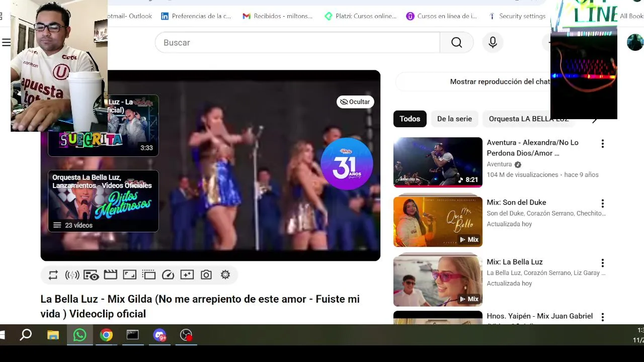The image size is (644, 362).
Task: Open the enhancer settings gear icon
Action: pyautogui.click(x=225, y=275)
